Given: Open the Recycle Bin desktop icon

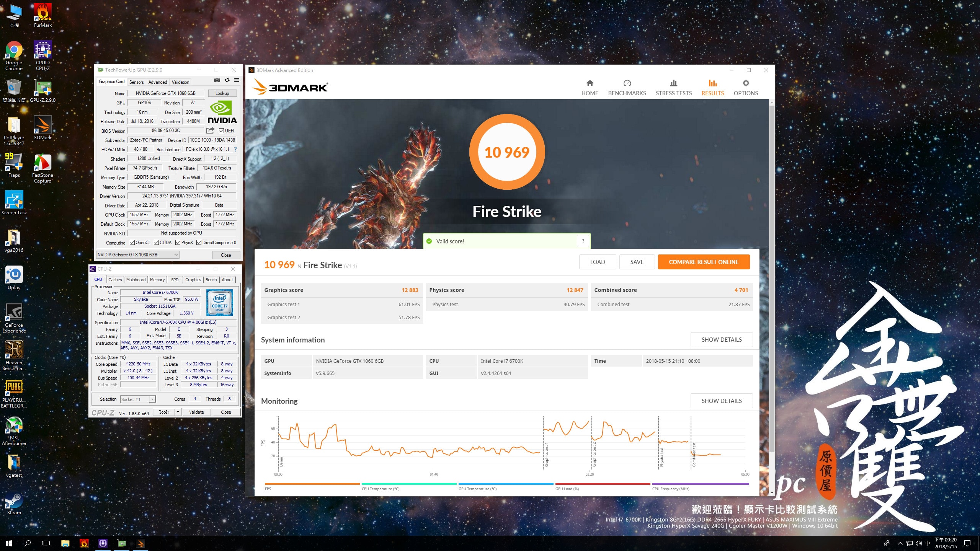Looking at the screenshot, I should pyautogui.click(x=14, y=91).
